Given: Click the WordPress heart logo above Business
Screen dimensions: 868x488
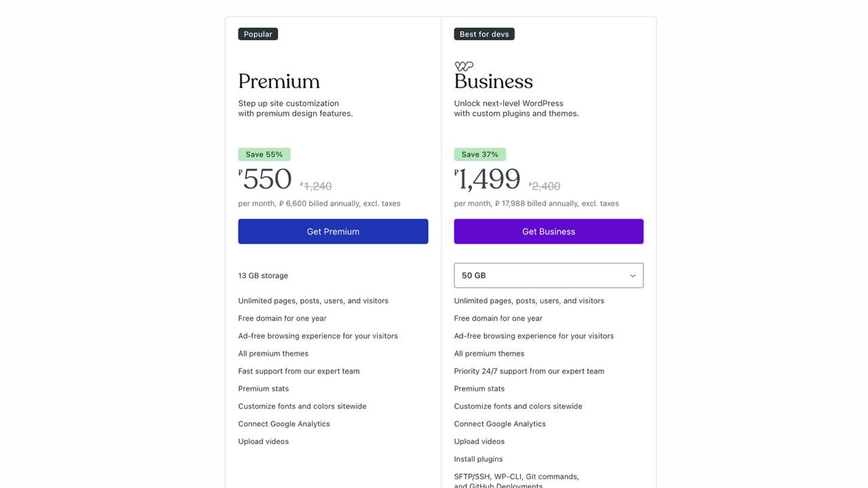Looking at the screenshot, I should 464,66.
